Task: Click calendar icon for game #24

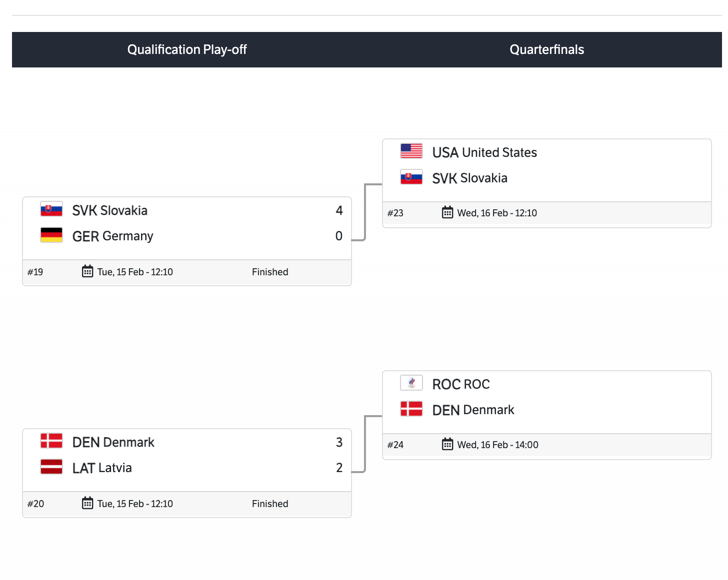Action: (447, 445)
